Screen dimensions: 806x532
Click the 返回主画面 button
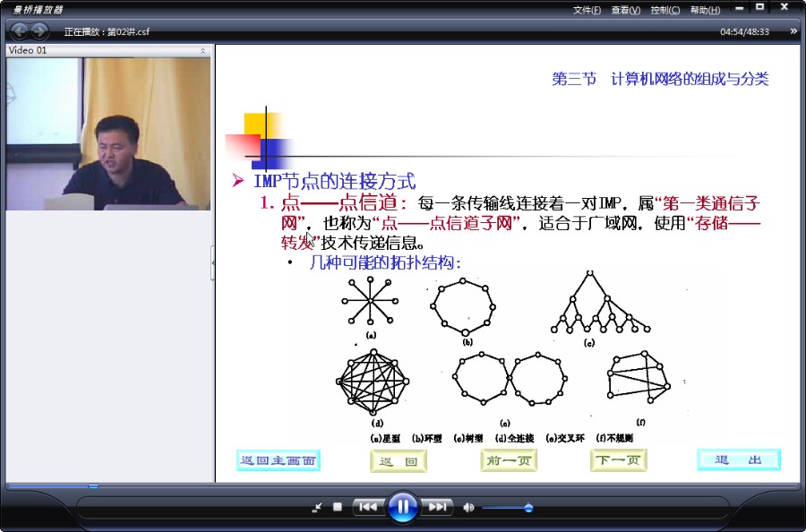[x=279, y=460]
